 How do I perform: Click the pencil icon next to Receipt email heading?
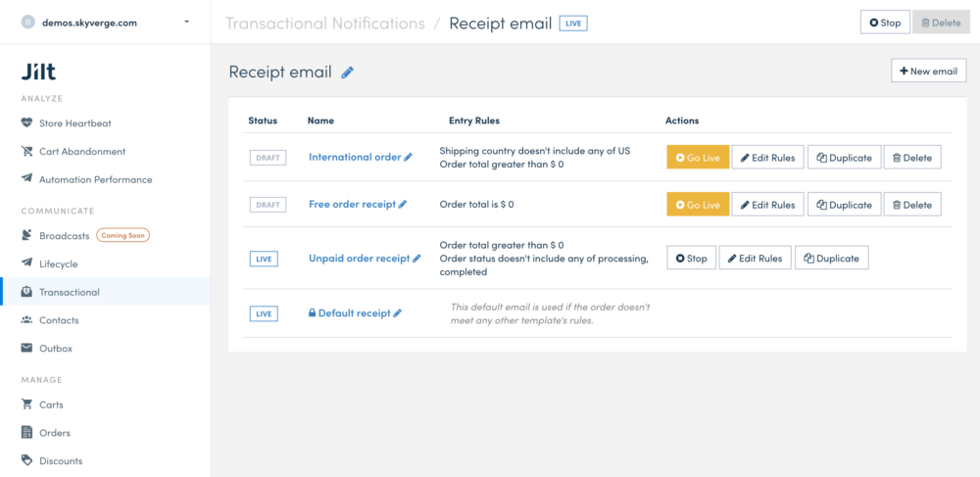[x=348, y=73]
